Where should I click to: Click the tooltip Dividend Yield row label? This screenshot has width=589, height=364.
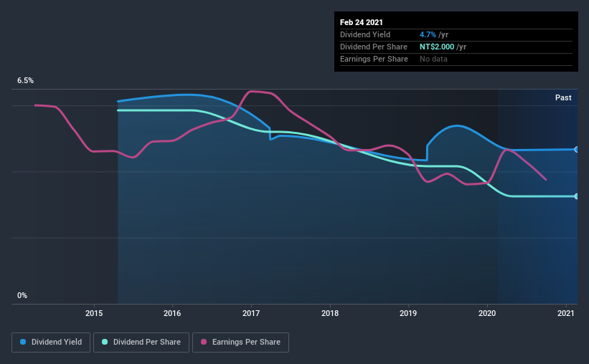coord(365,34)
